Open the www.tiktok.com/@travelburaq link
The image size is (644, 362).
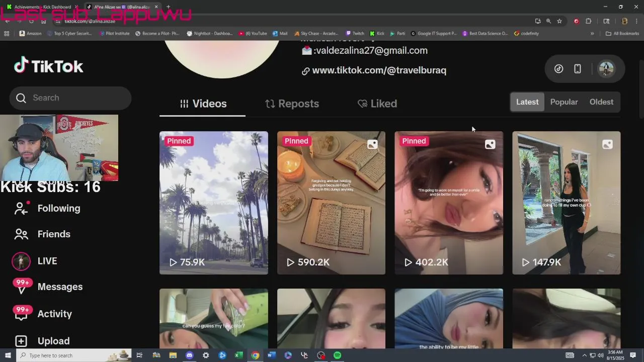point(379,70)
